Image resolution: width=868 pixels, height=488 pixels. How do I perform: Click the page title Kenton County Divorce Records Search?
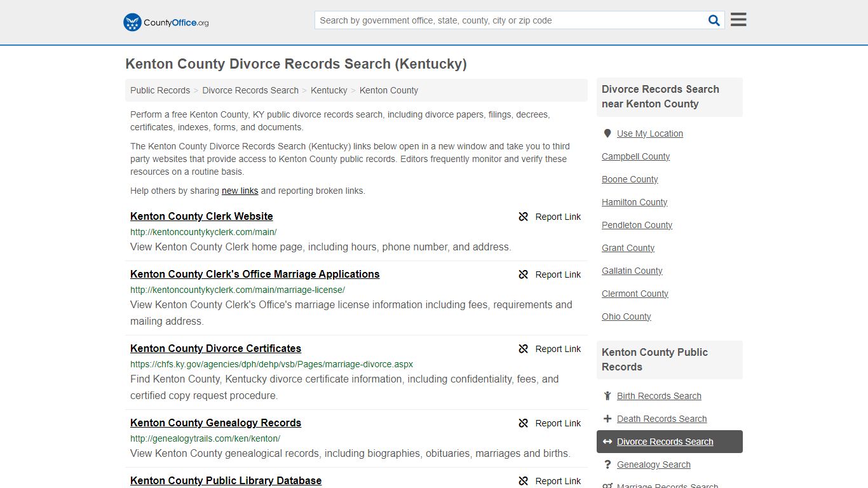(296, 64)
